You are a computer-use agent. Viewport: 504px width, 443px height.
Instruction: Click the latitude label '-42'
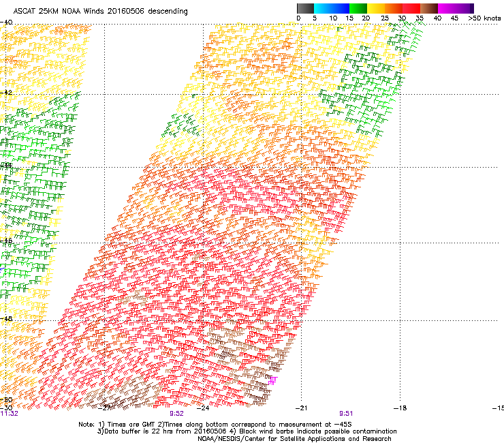pos(6,92)
